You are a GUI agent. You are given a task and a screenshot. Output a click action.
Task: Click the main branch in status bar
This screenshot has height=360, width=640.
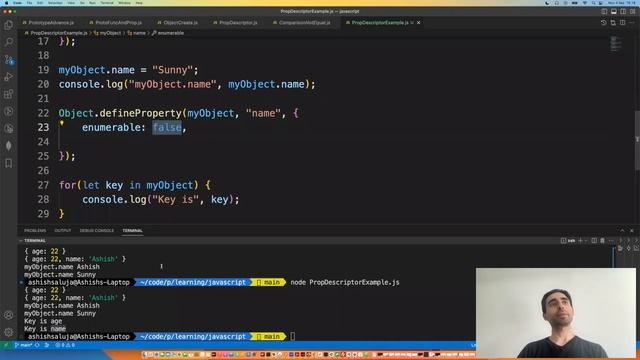(23, 345)
